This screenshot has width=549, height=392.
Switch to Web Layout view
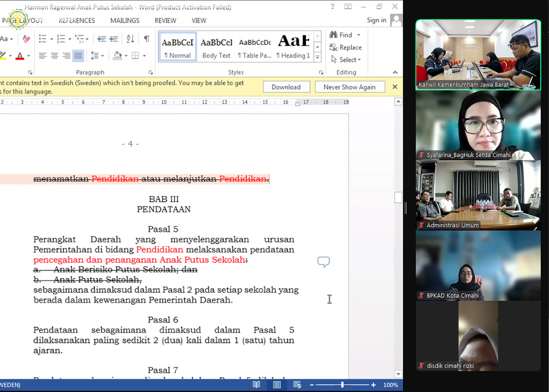[296, 385]
